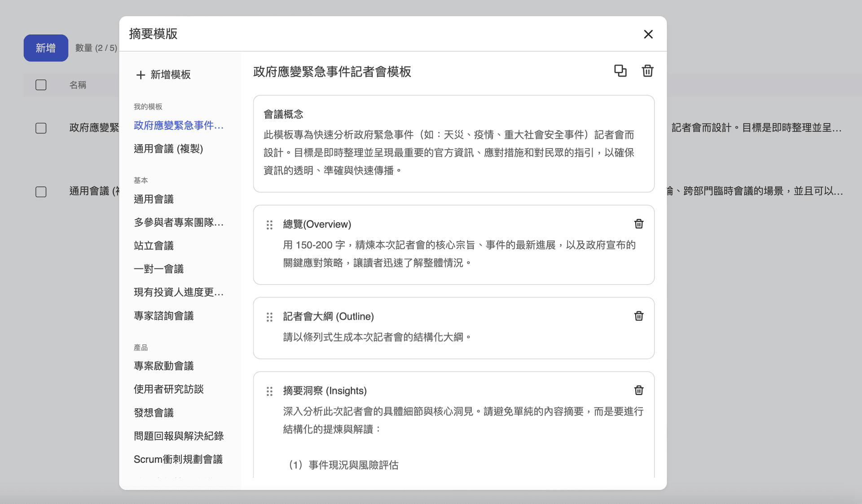Select 專家諮詢會議 template
The image size is (862, 504).
(163, 316)
